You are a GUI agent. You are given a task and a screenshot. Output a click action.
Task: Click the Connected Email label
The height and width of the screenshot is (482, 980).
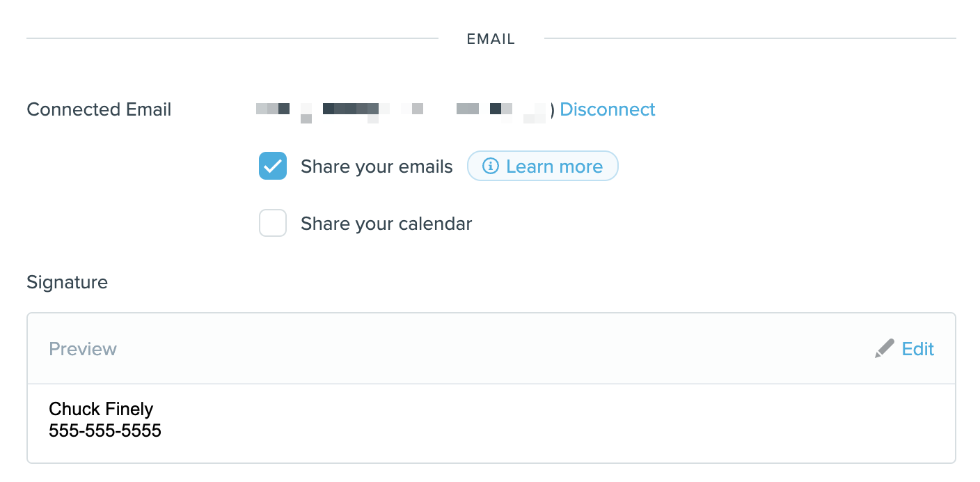[99, 109]
